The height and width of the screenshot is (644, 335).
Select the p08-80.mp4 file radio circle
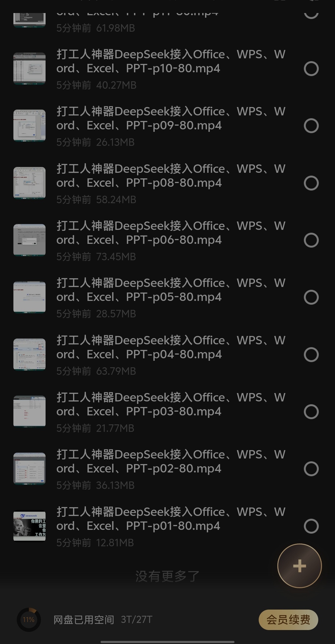311,183
